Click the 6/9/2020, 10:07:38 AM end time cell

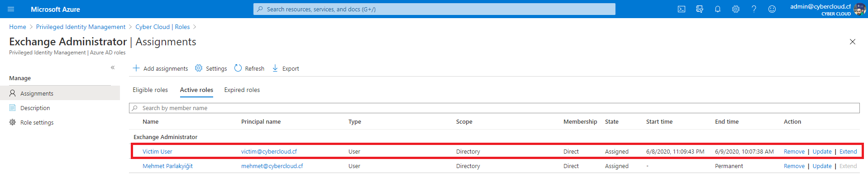point(744,151)
